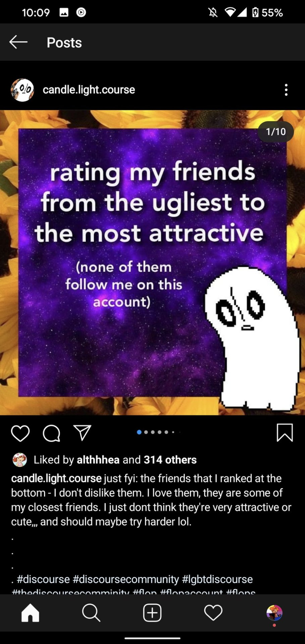Open comments via the speech bubble icon
This screenshot has height=644, width=305.
tap(51, 433)
